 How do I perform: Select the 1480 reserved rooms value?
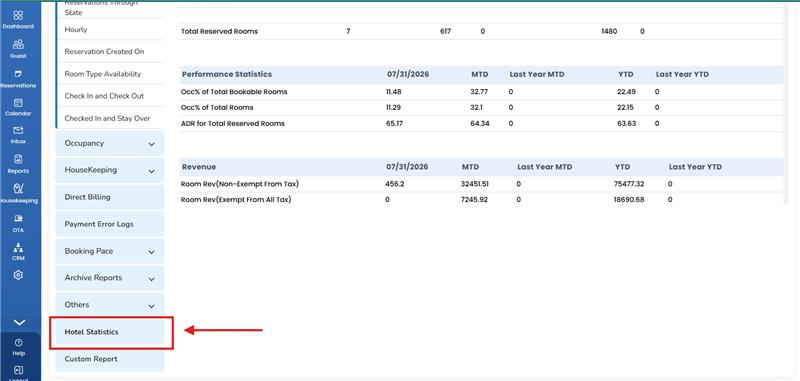click(x=609, y=31)
